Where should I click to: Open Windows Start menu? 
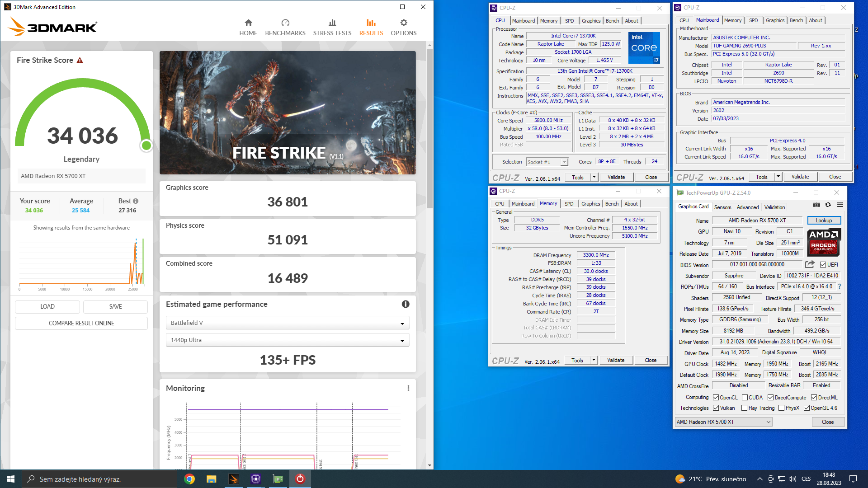pos(11,479)
